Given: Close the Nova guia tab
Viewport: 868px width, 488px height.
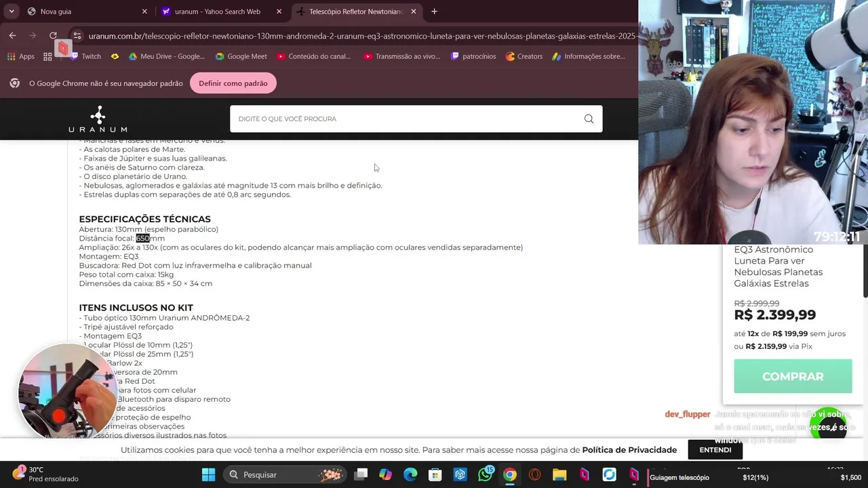Looking at the screenshot, I should (x=144, y=12).
